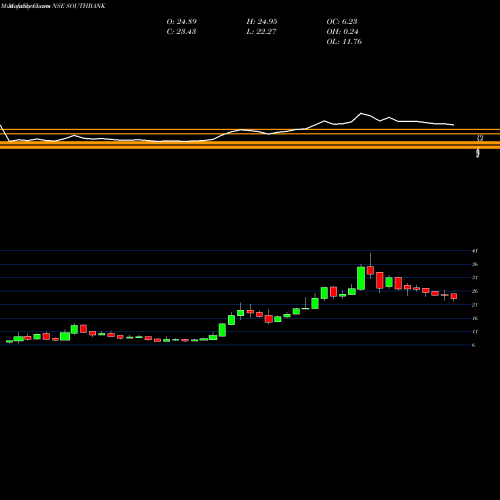Select the low value L: 22.27
Screen dimensions: 500x500
point(261,32)
